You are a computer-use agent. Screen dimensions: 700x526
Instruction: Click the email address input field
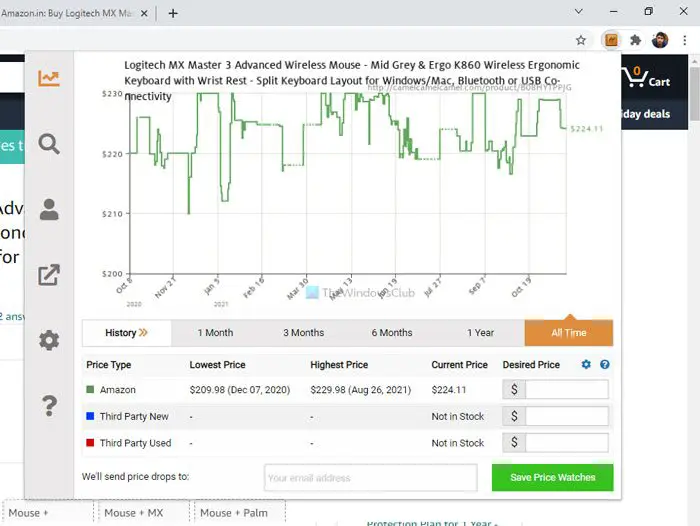(371, 478)
